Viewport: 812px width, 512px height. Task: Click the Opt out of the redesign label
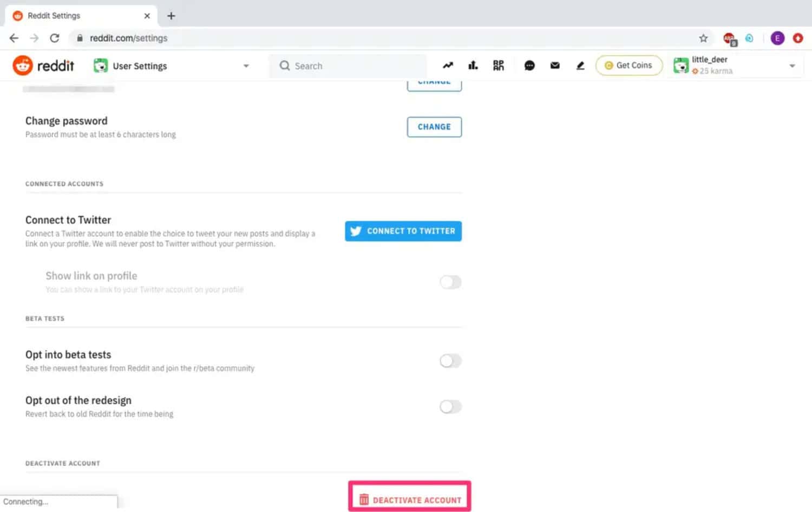(78, 400)
